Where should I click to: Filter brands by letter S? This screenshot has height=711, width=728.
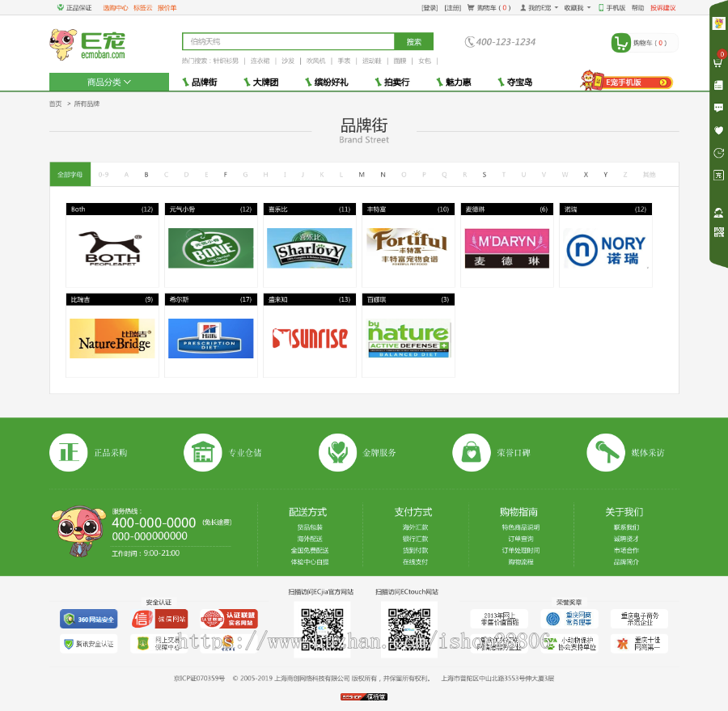point(485,175)
